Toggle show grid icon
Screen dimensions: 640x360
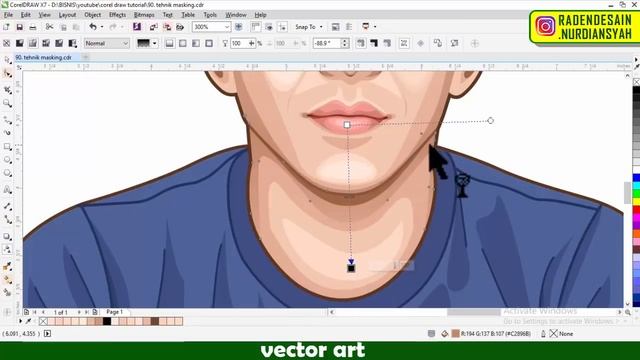coord(269,27)
